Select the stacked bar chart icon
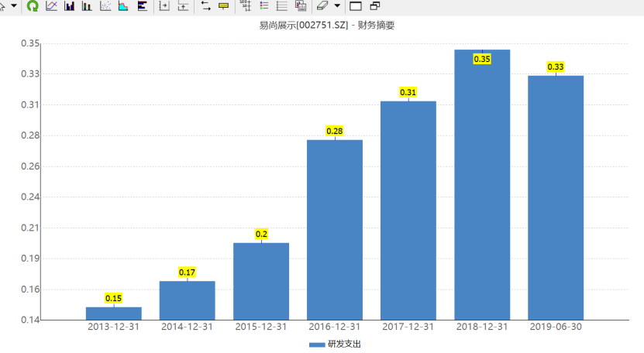The image size is (644, 353). 87,5
